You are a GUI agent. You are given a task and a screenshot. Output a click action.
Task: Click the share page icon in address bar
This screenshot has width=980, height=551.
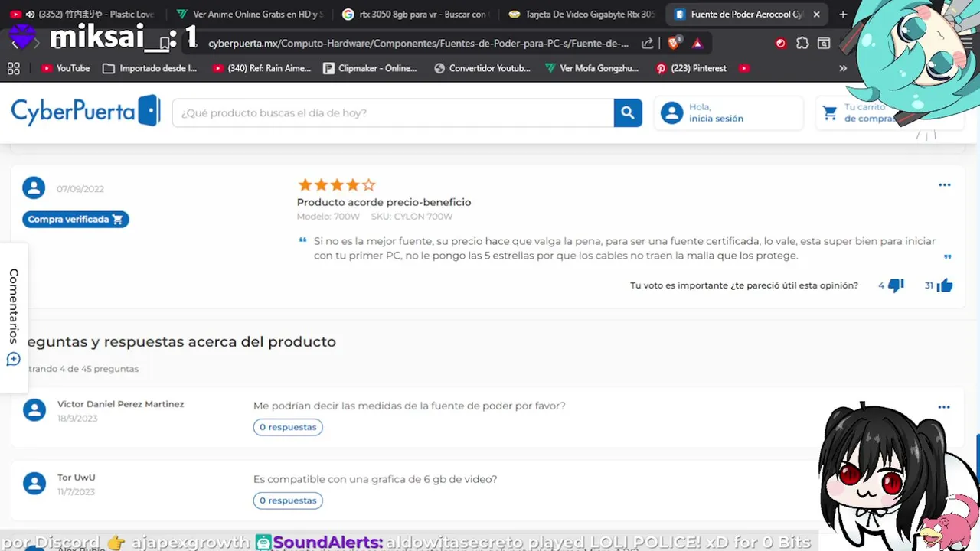coord(648,44)
